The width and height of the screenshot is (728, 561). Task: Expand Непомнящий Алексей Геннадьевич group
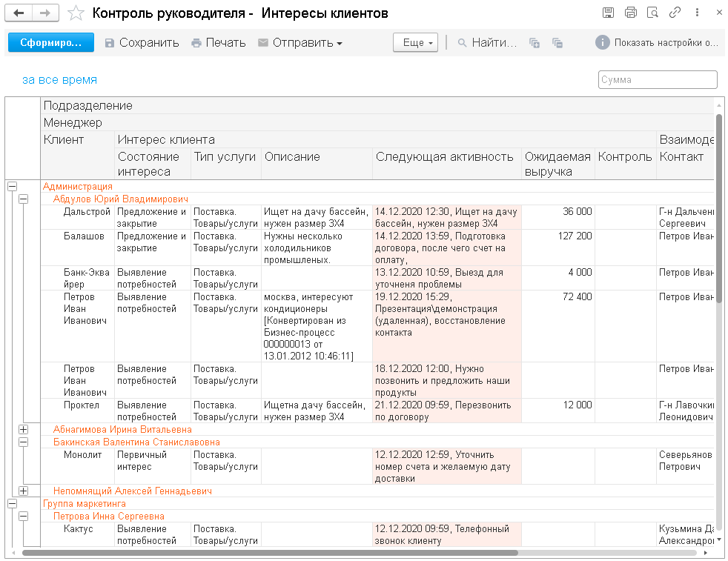23,491
